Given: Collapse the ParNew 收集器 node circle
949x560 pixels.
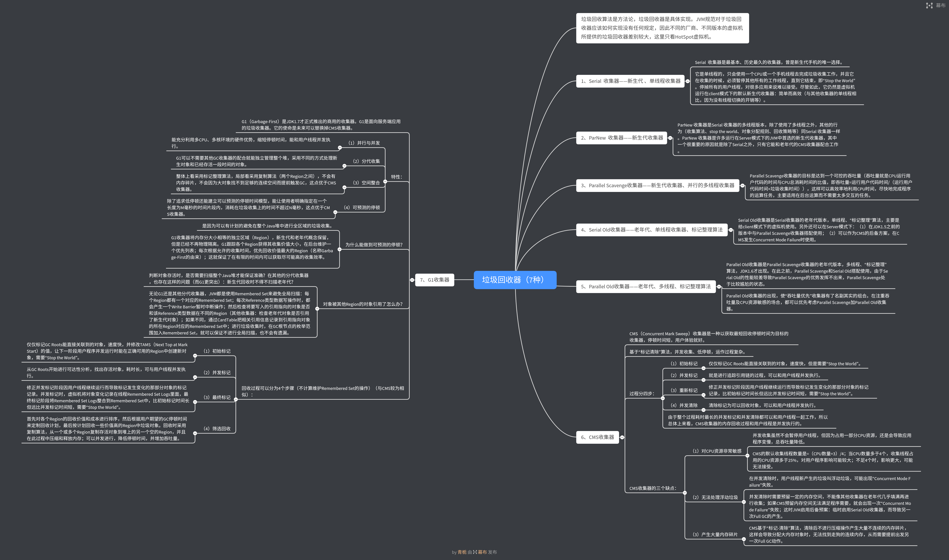Looking at the screenshot, I should (670, 138).
